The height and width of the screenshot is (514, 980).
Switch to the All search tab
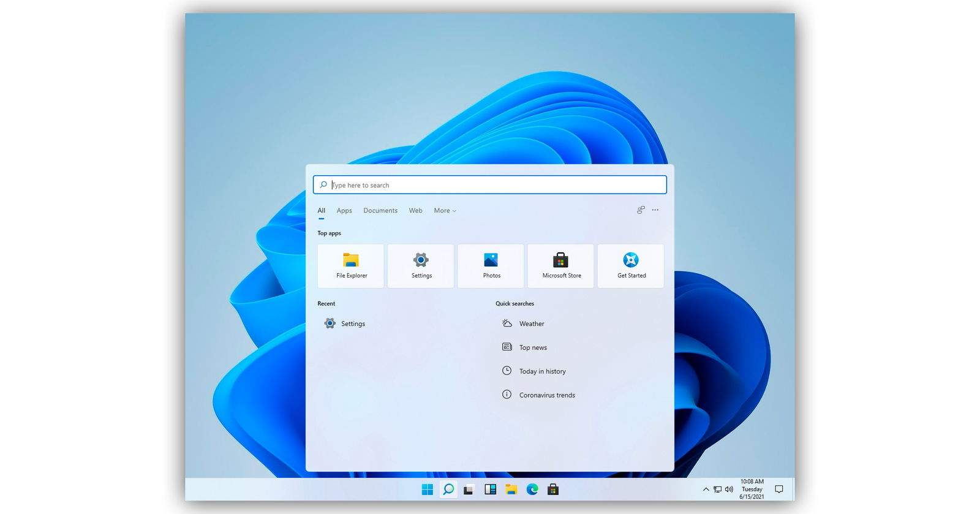(x=322, y=211)
